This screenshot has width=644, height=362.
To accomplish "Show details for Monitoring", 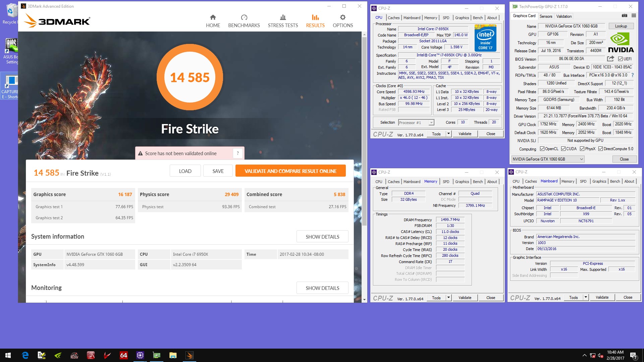I will (322, 288).
